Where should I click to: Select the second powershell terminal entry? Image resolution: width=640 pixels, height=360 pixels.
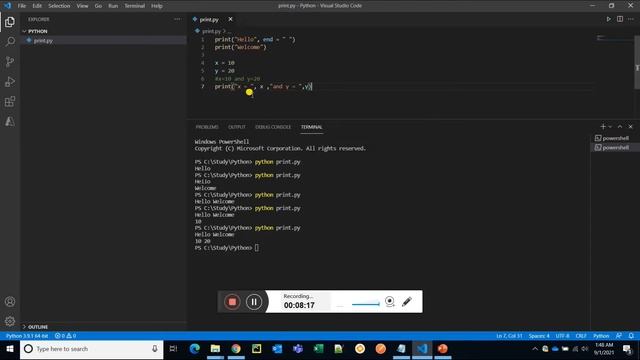[615, 148]
